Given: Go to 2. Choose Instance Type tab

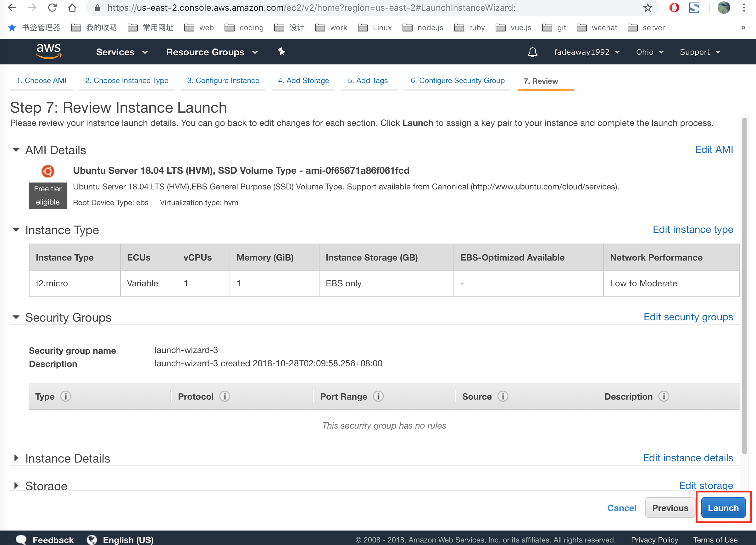Looking at the screenshot, I should [x=127, y=81].
